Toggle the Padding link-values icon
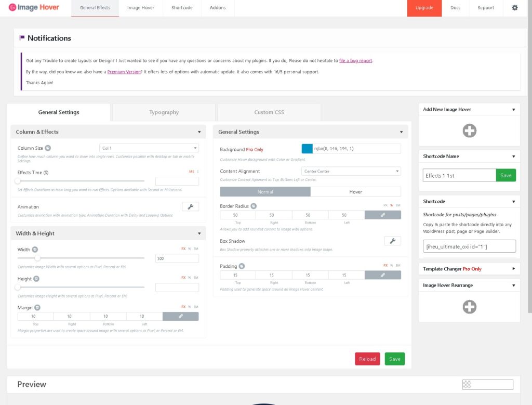Viewport: 532px width, 405px height. click(382, 275)
